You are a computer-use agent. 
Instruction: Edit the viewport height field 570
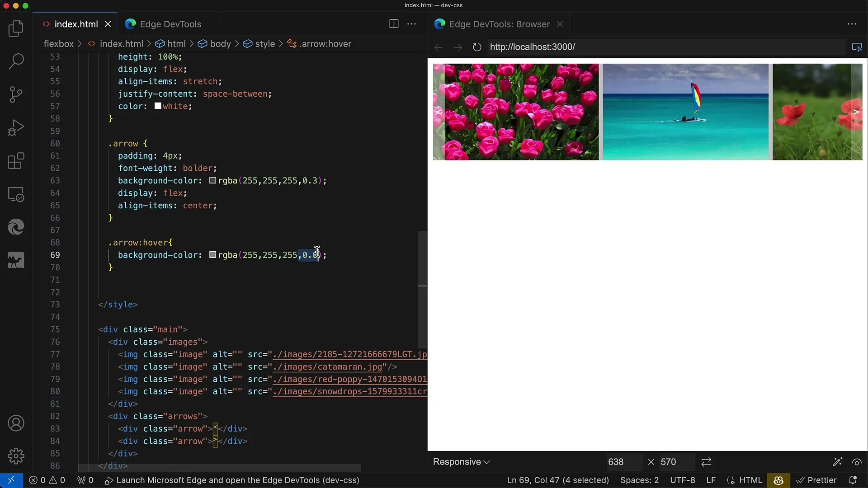[x=676, y=462]
